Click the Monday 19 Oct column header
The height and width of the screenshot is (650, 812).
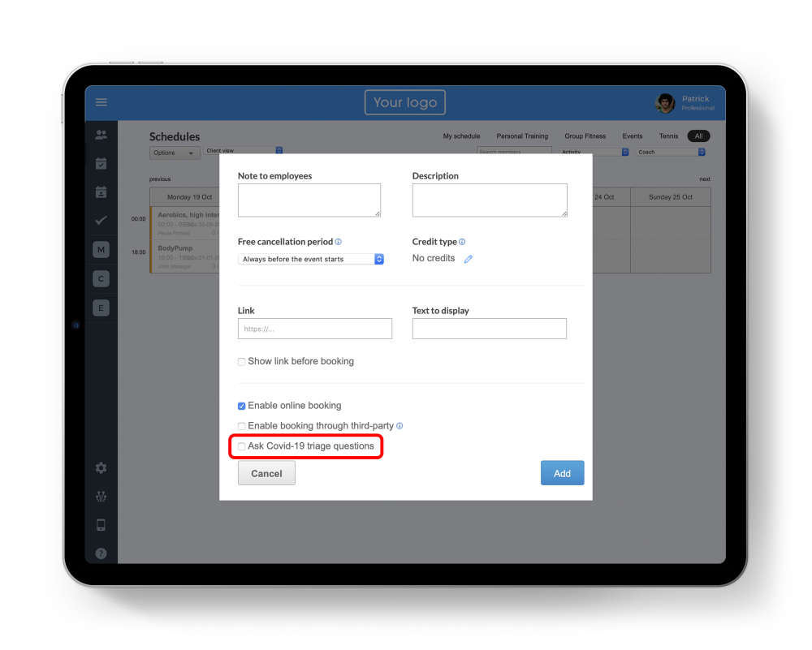tap(189, 197)
